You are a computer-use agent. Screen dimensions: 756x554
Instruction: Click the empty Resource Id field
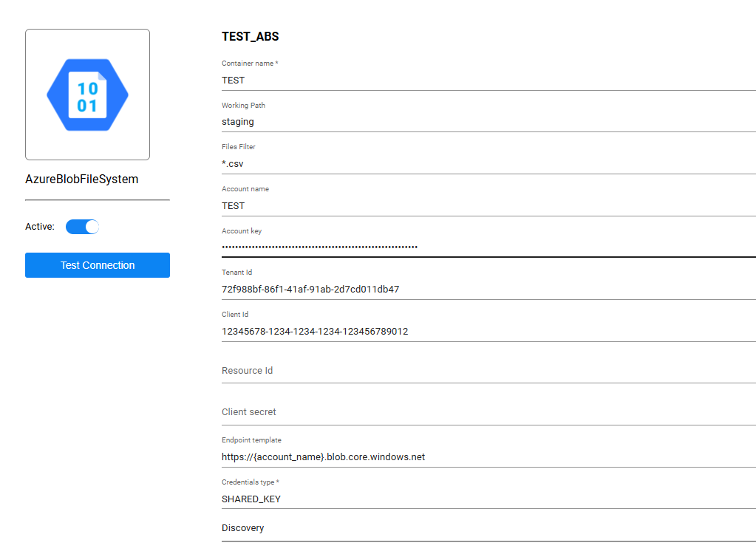(x=488, y=370)
